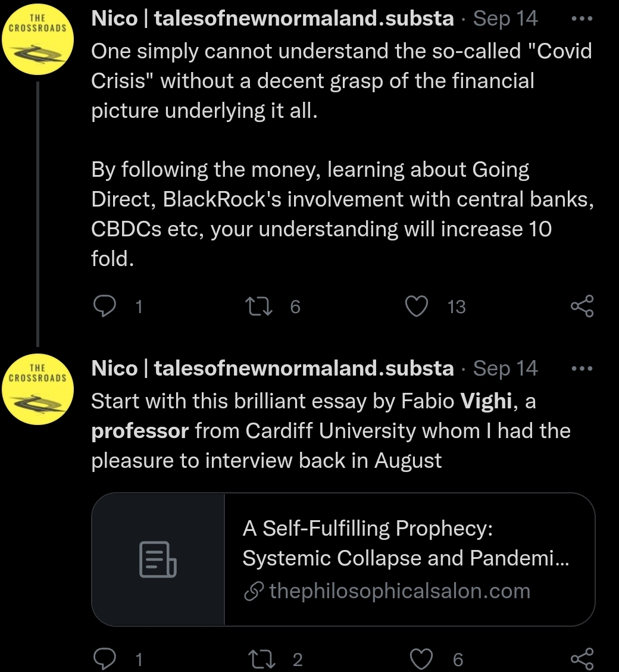Open Nico's profile name on first tweet

[x=272, y=19]
